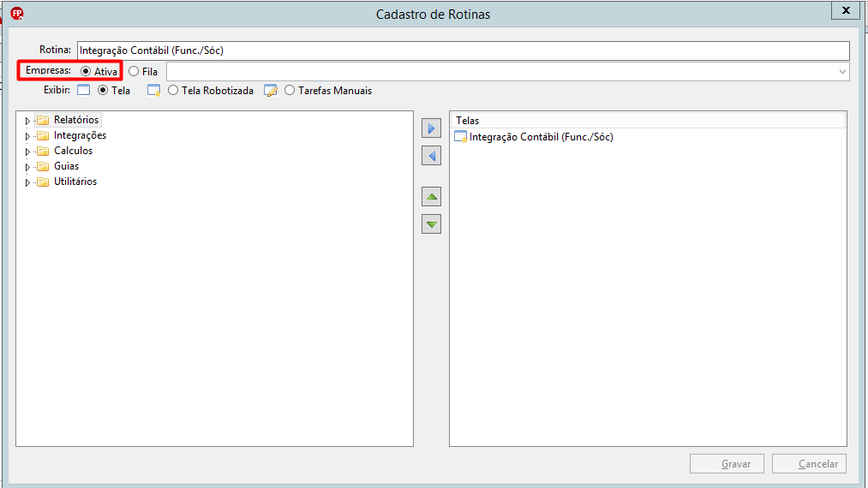Move item up with green up arrow
Screen dimensions: 868x488
coord(431,196)
